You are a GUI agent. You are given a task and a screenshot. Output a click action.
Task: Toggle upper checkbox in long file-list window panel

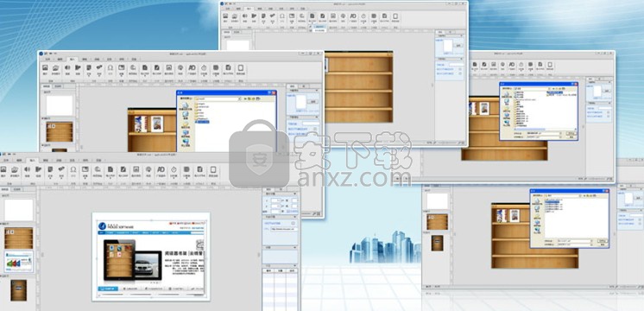pos(609,112)
